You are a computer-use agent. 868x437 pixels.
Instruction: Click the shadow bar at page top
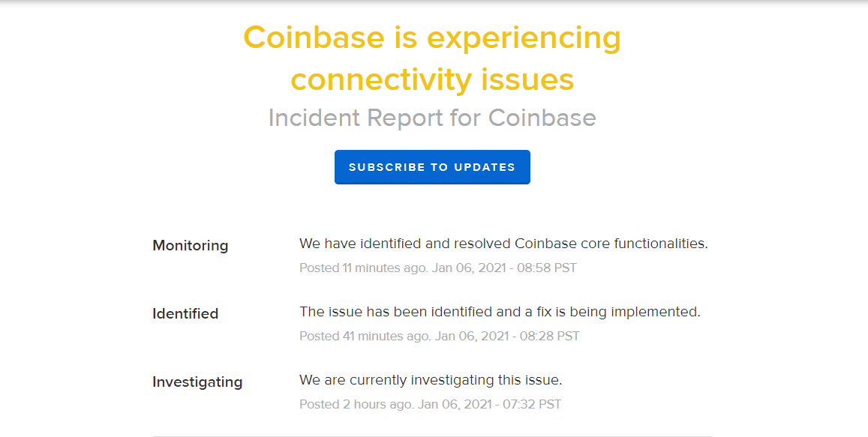(x=434, y=2)
